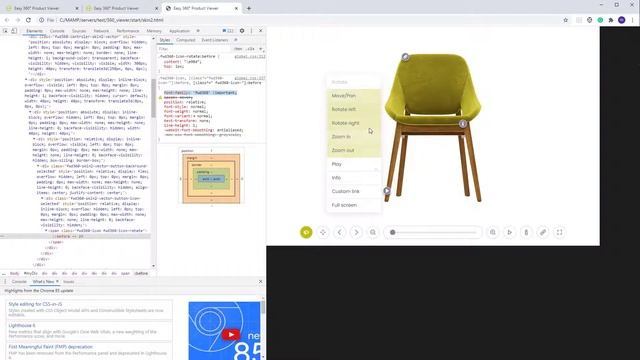Reload the page in Chrome
Image resolution: width=640 pixels, height=360 pixels.
[28, 20]
